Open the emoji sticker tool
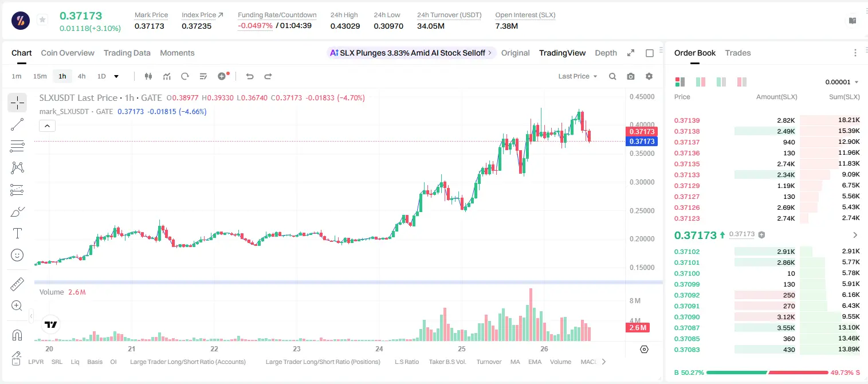Image resolution: width=868 pixels, height=384 pixels. 17,255
